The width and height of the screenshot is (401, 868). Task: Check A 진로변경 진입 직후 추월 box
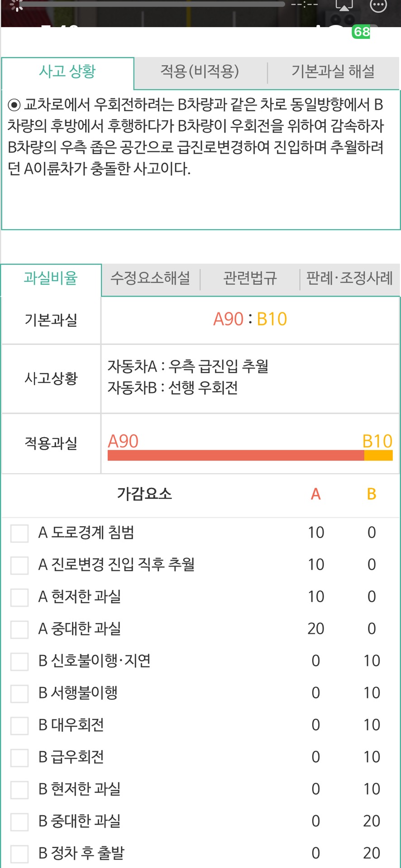click(19, 565)
